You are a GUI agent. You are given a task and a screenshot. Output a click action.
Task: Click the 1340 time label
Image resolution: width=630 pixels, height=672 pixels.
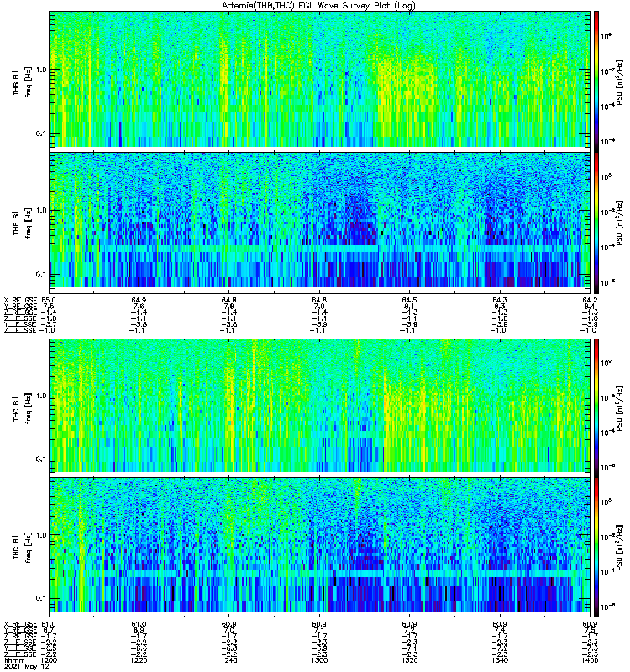500,660
